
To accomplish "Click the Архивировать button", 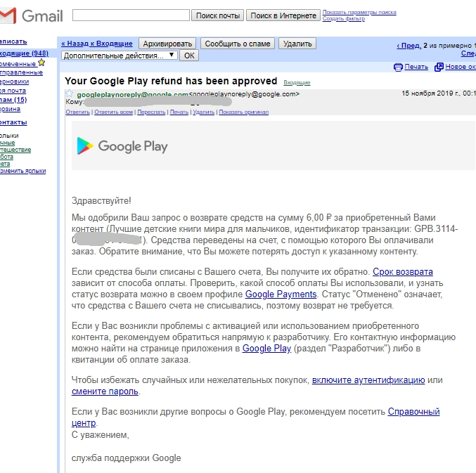I will point(167,44).
